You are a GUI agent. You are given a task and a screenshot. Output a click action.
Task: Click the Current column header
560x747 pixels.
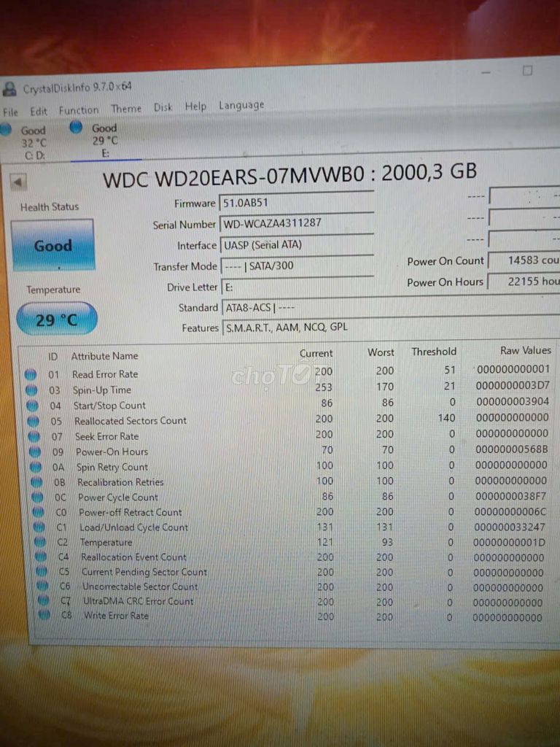coord(316,354)
